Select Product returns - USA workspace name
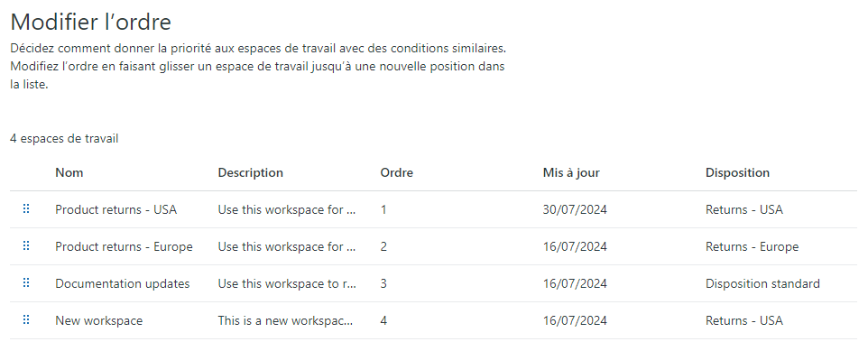Screen dimensions: 868x351 click(115, 210)
